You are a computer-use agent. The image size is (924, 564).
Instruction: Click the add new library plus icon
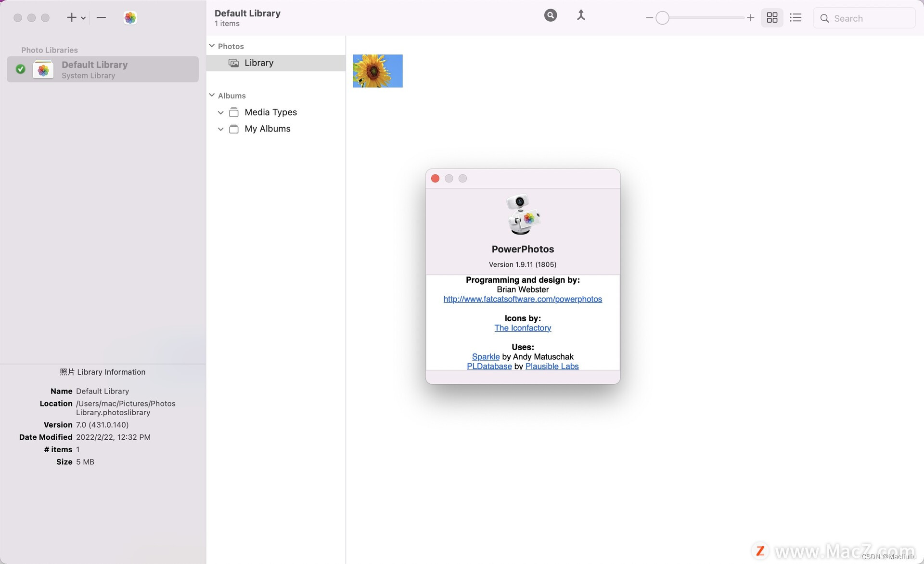pyautogui.click(x=71, y=16)
